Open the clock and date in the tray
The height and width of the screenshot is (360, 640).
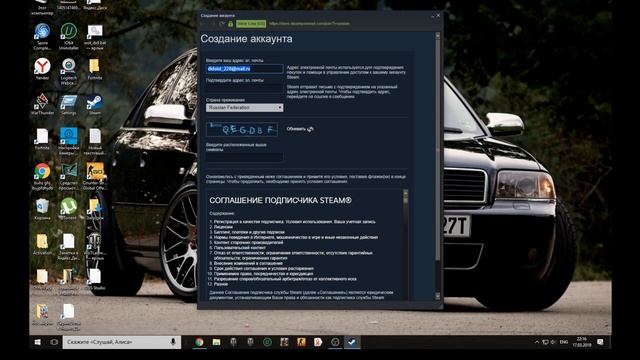click(x=582, y=342)
